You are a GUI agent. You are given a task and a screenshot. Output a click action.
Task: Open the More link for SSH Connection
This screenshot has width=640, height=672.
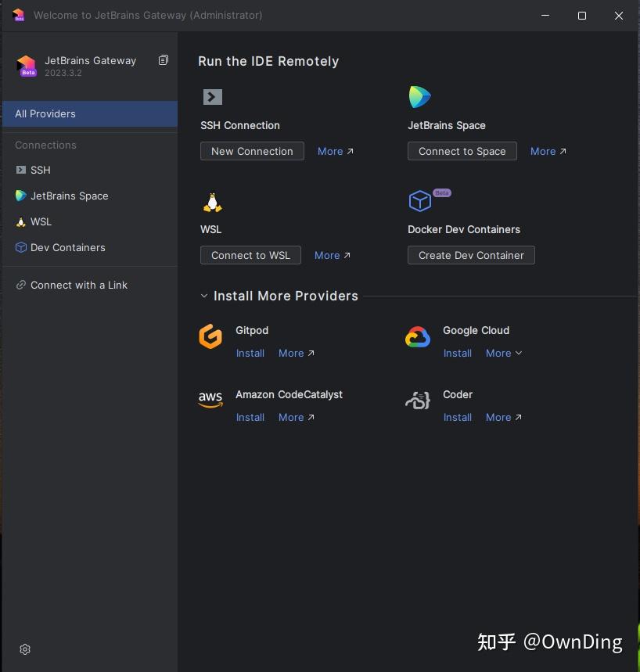(x=335, y=151)
